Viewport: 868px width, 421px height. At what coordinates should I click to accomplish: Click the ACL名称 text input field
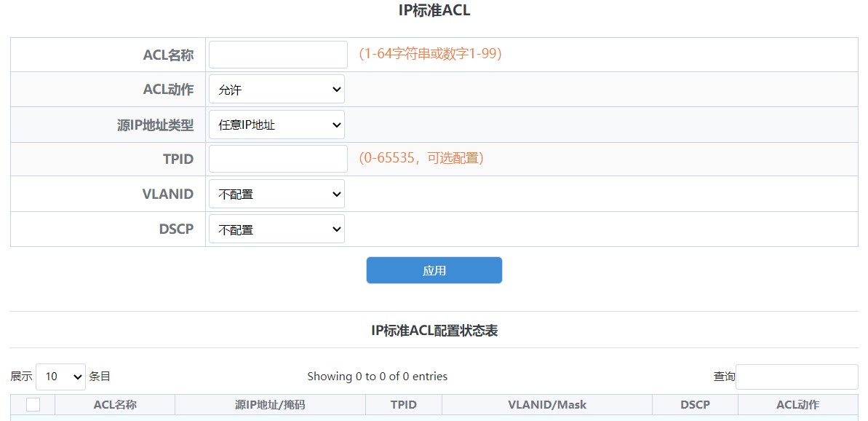coord(278,55)
